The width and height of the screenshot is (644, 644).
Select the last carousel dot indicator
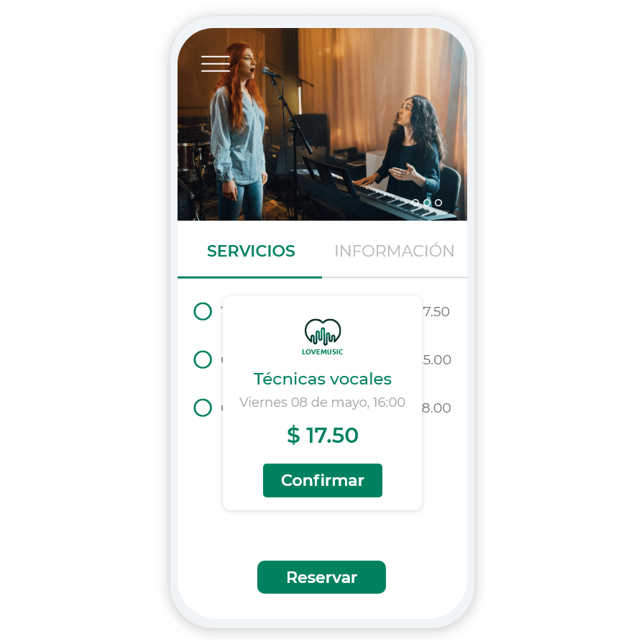(x=438, y=203)
